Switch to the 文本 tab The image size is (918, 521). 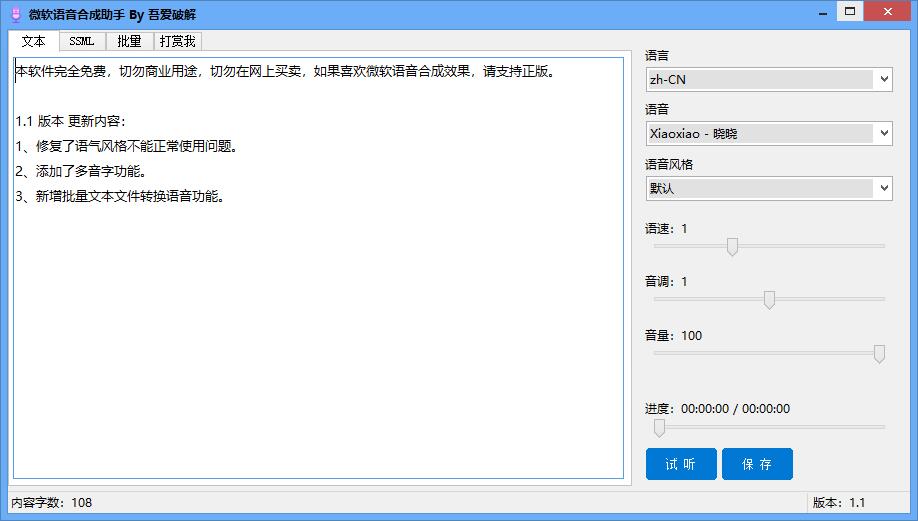[33, 41]
